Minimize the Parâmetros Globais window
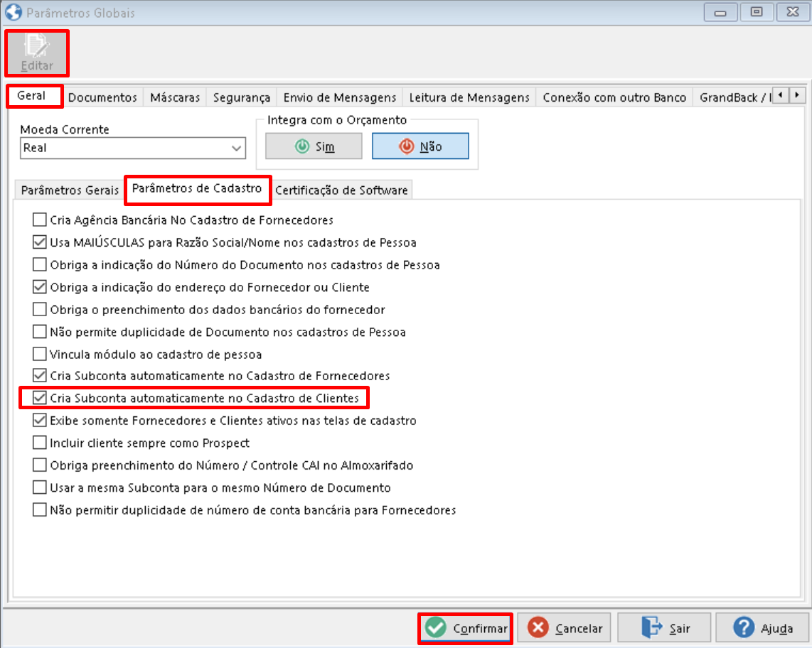Viewport: 812px width, 648px height. pos(720,12)
